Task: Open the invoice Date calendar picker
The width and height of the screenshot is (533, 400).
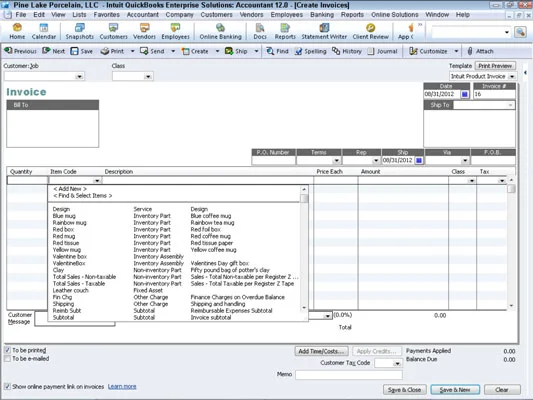Action: [464, 94]
